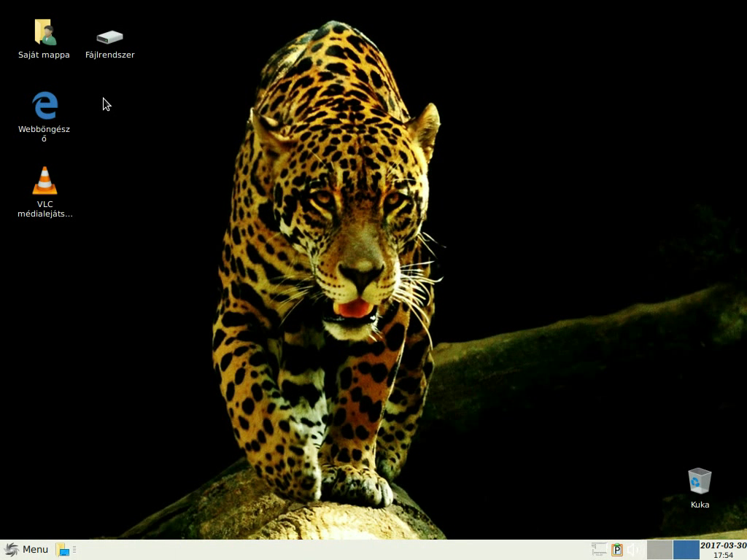This screenshot has height=560, width=747.
Task: Select the Fájlrendszer text label
Action: [x=109, y=55]
